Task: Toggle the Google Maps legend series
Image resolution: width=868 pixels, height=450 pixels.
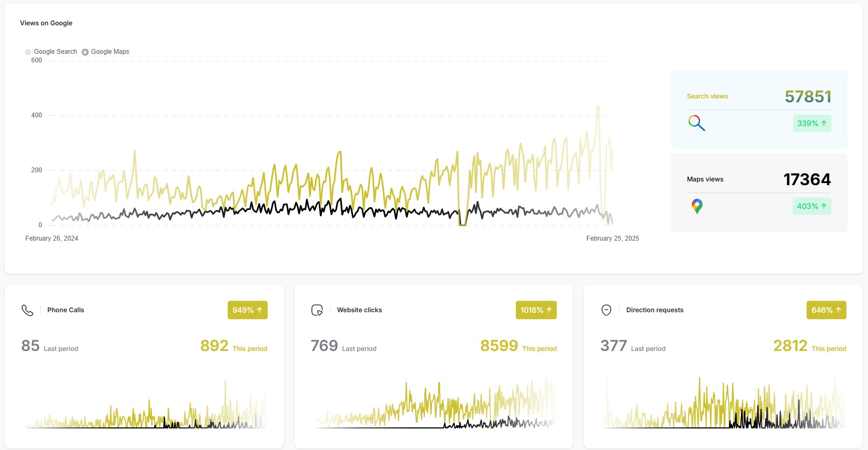Action: [x=106, y=52]
